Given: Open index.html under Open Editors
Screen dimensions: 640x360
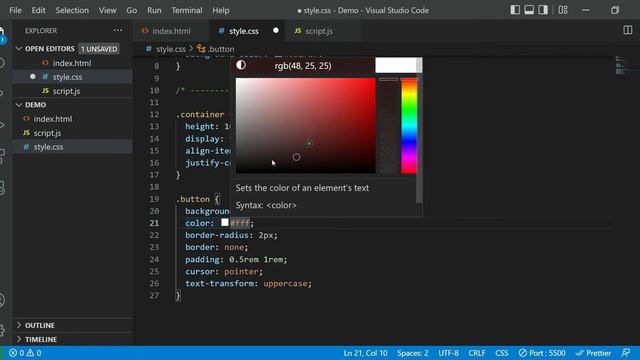Looking at the screenshot, I should (73, 63).
